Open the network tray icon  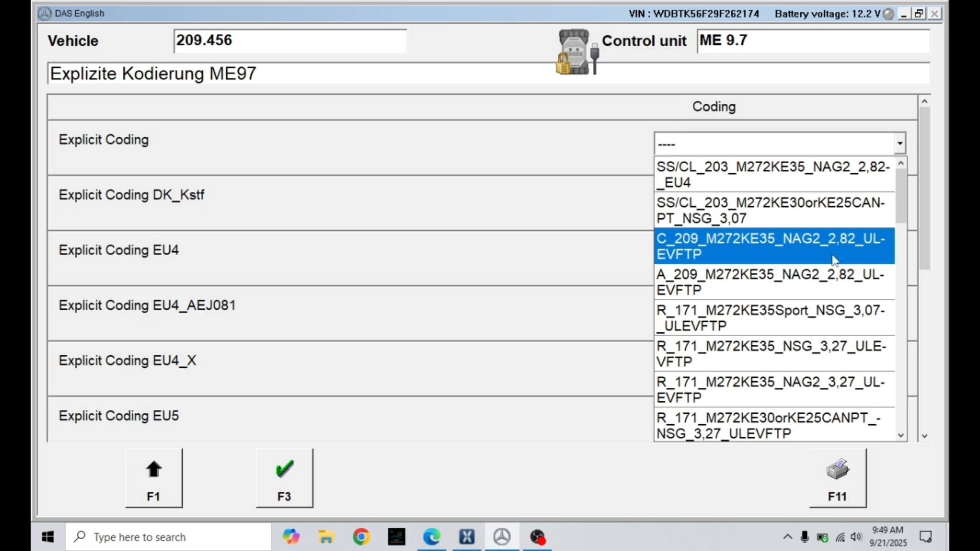pyautogui.click(x=840, y=538)
